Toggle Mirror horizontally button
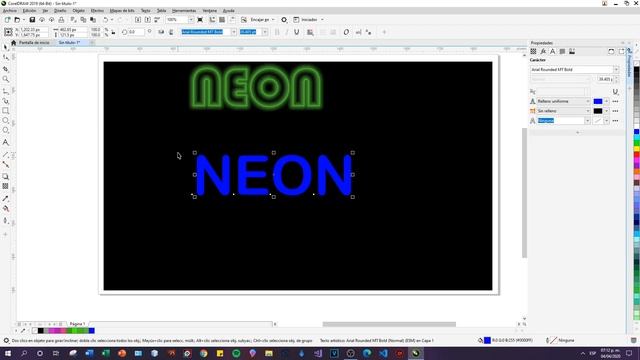The image size is (640, 360). point(161,32)
